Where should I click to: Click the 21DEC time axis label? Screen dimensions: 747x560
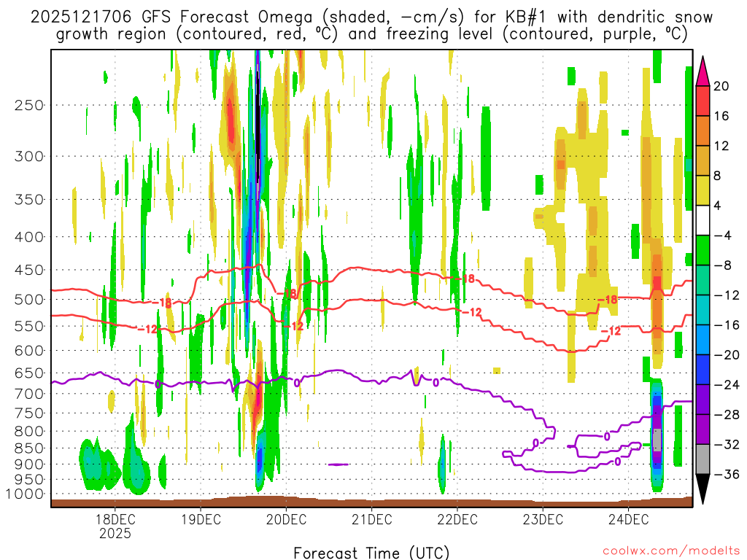click(x=371, y=519)
